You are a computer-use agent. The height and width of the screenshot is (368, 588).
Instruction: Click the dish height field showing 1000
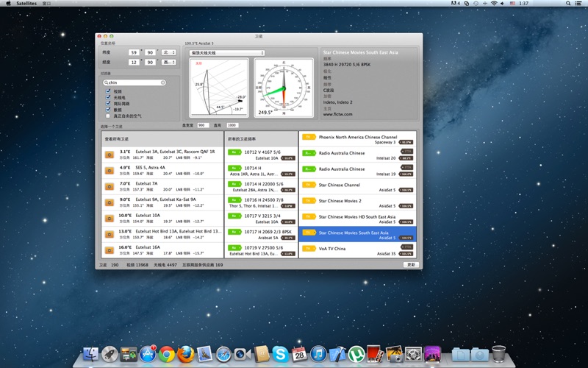point(232,125)
